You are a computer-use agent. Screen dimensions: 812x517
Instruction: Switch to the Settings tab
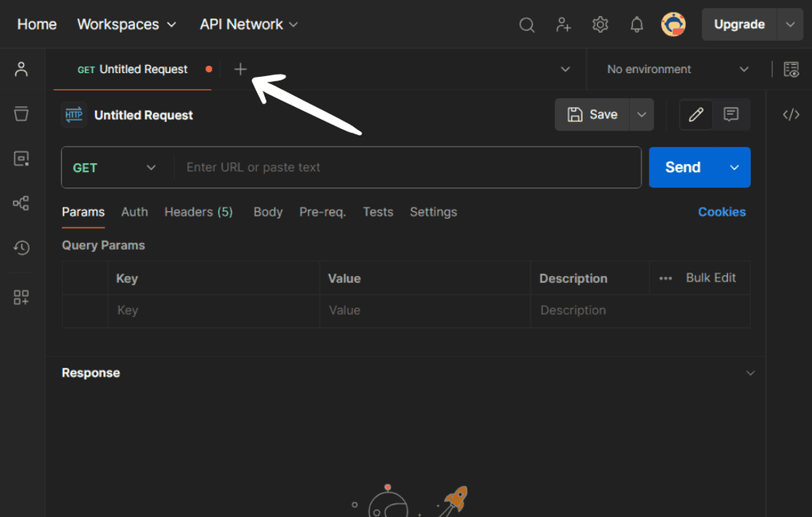tap(434, 212)
